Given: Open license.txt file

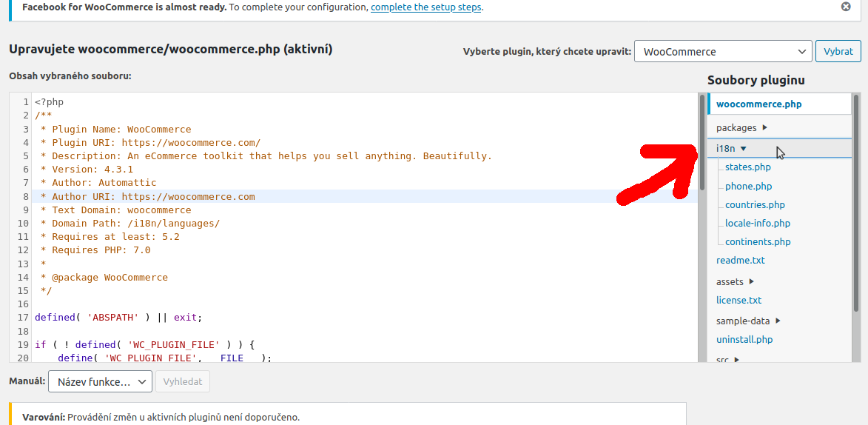Looking at the screenshot, I should (739, 301).
